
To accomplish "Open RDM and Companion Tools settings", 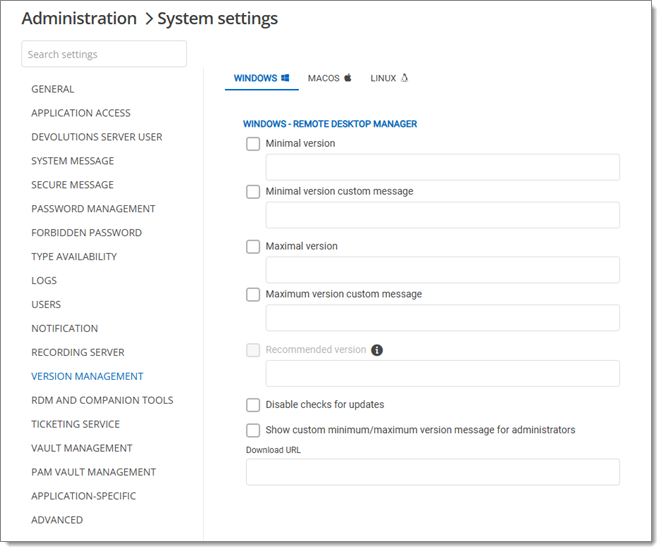I will (102, 400).
